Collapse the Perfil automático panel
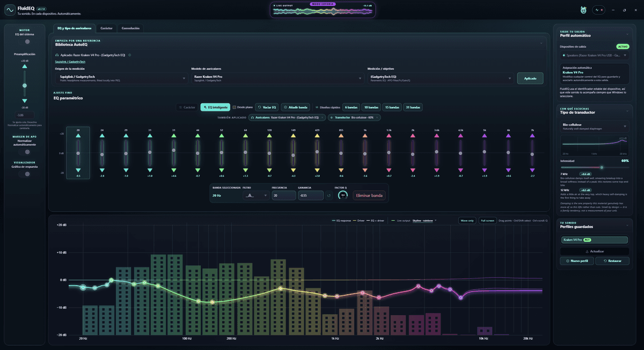This screenshot has height=350, width=644. coord(627,33)
